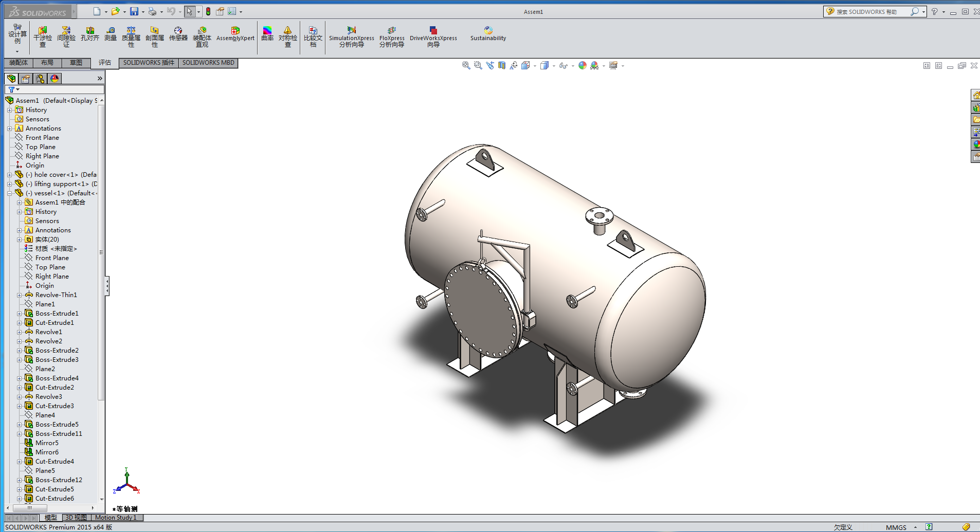Switch to the 装配体 (Assembly) tab

tap(19, 63)
